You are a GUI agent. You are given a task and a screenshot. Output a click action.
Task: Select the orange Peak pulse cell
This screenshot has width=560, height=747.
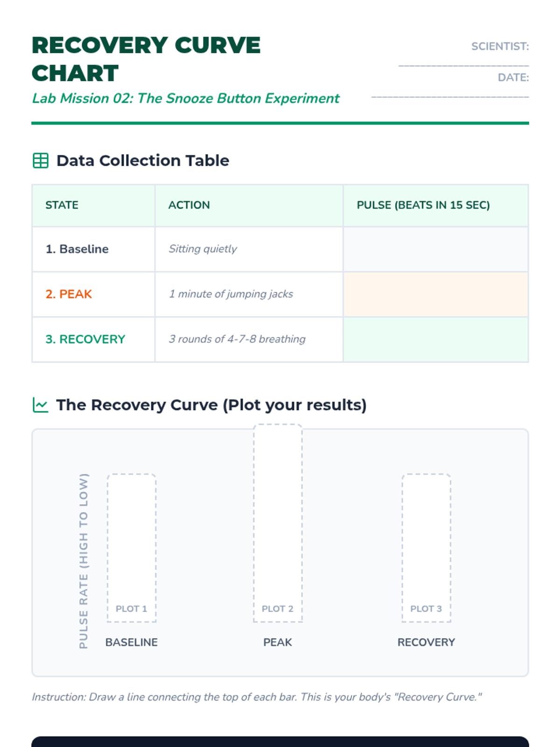click(x=435, y=294)
